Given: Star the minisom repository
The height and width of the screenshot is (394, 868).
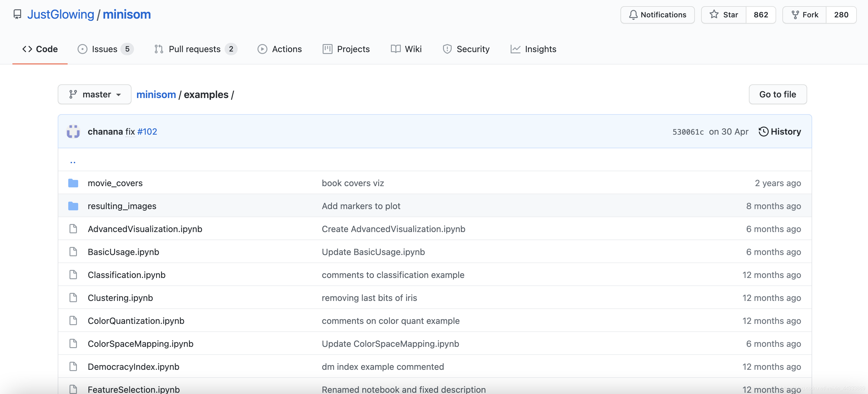Looking at the screenshot, I should (724, 15).
